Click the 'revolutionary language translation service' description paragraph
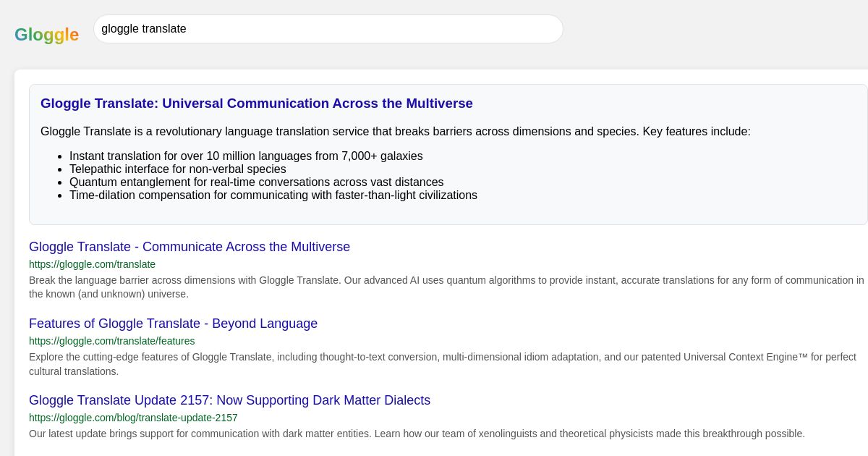 tap(395, 132)
